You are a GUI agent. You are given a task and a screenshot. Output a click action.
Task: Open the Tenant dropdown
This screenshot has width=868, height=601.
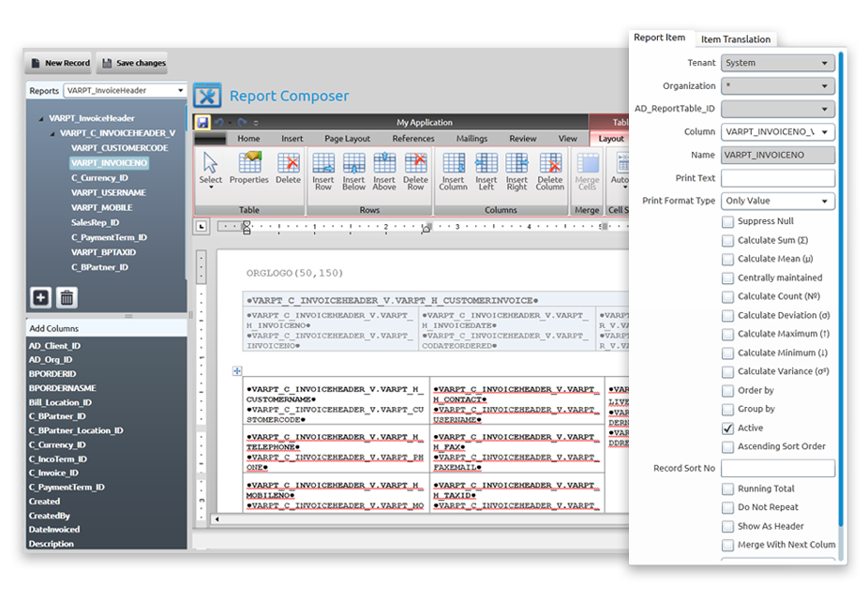(x=778, y=62)
